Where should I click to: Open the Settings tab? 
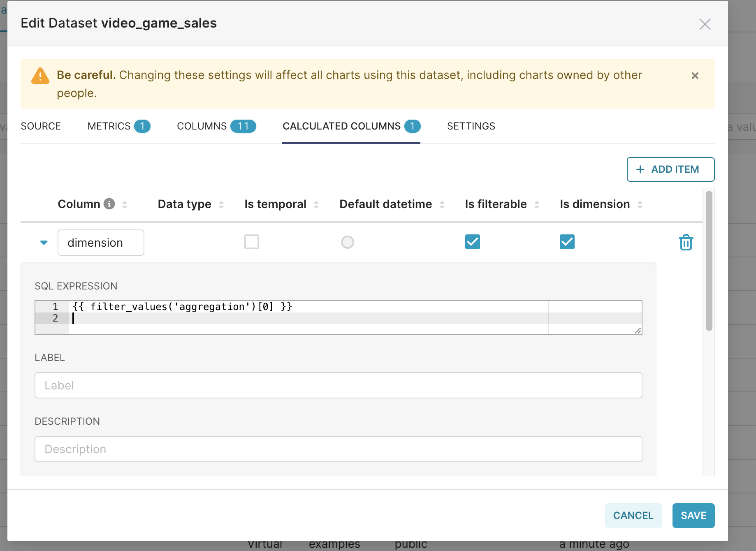click(x=471, y=126)
